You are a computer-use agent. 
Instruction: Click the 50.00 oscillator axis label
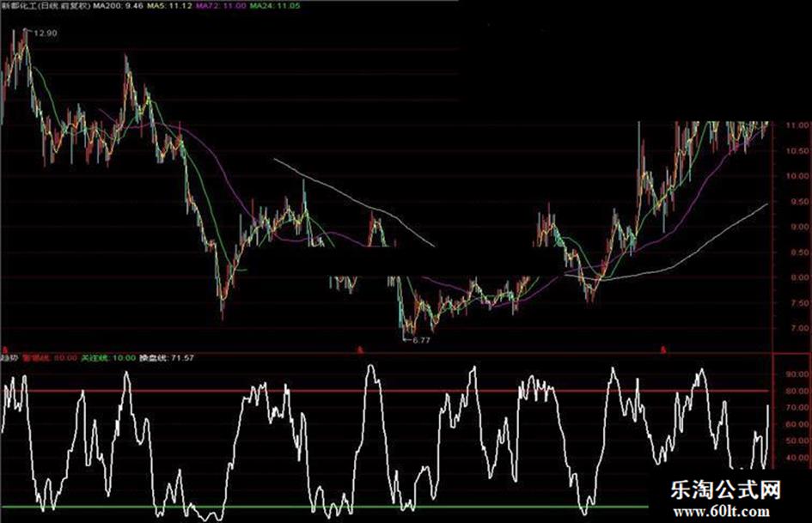tap(797, 441)
